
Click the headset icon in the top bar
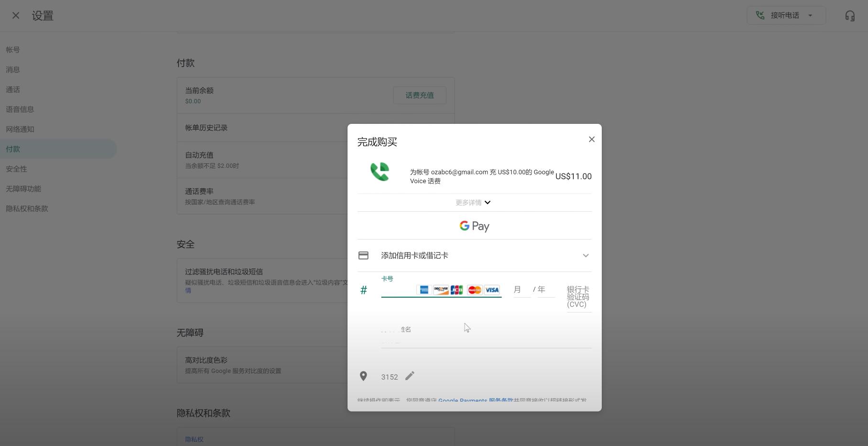[x=850, y=15]
